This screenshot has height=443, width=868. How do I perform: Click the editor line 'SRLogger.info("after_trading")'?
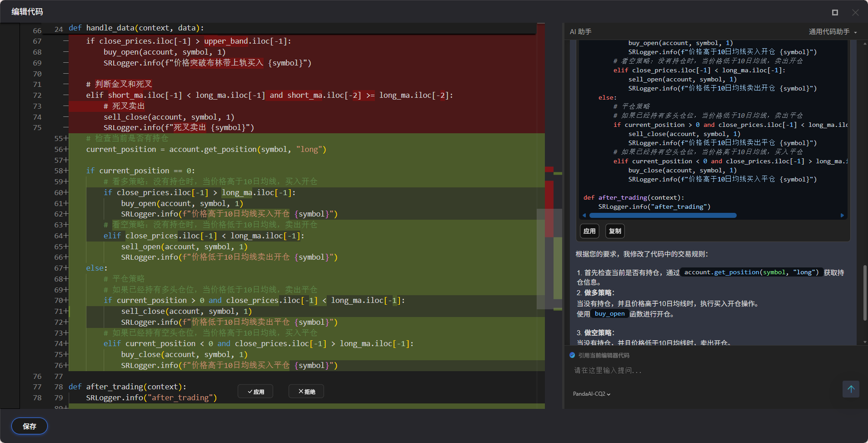152,398
